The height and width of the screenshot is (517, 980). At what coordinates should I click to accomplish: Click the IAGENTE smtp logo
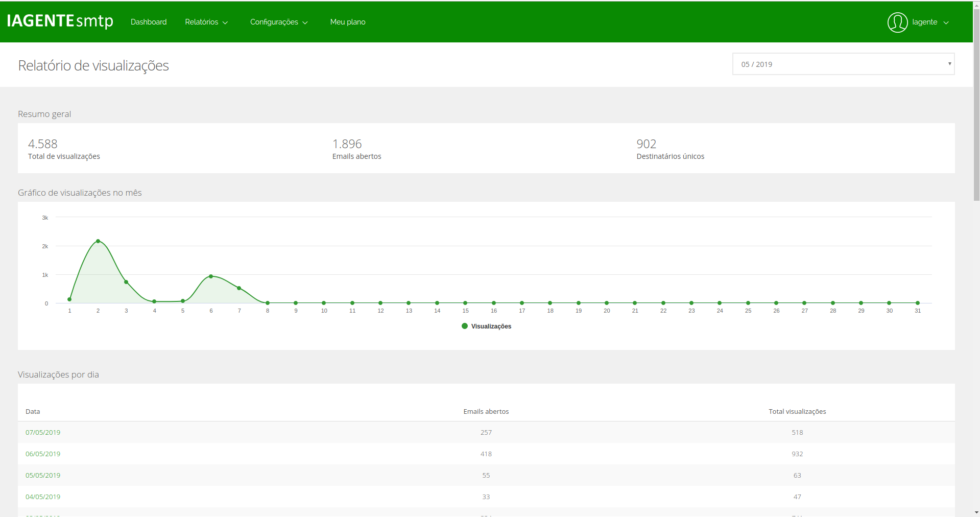(60, 21)
